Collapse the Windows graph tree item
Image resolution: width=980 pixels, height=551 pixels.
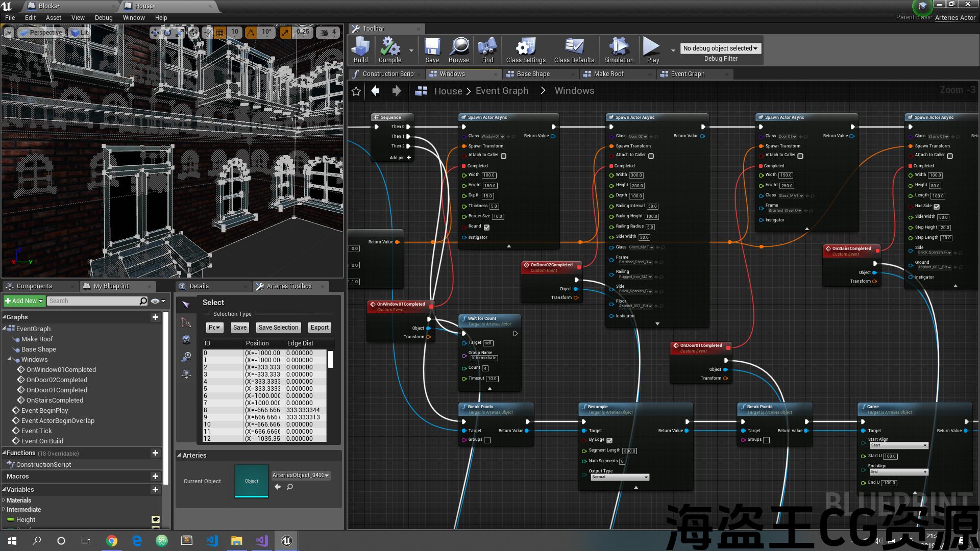pyautogui.click(x=9, y=359)
